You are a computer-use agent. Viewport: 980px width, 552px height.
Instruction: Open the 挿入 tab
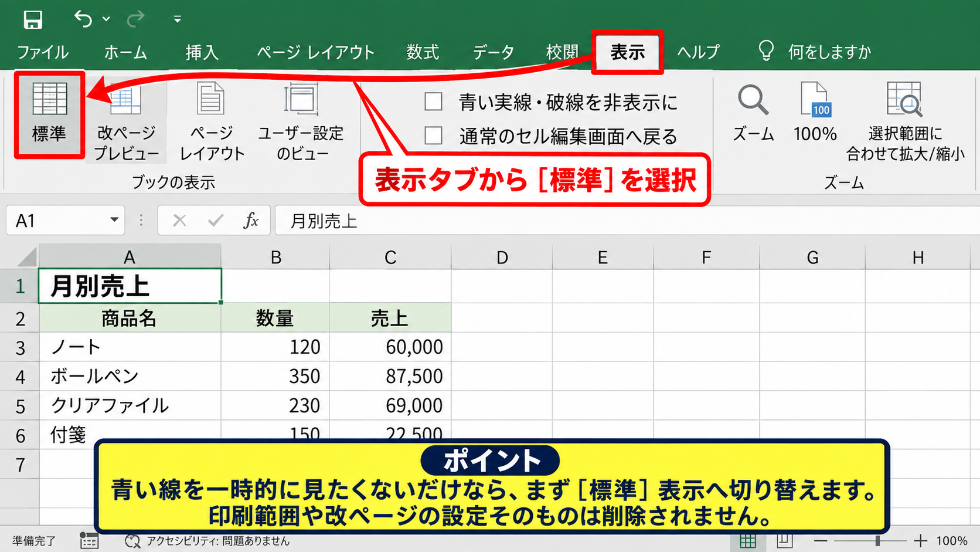click(x=202, y=52)
